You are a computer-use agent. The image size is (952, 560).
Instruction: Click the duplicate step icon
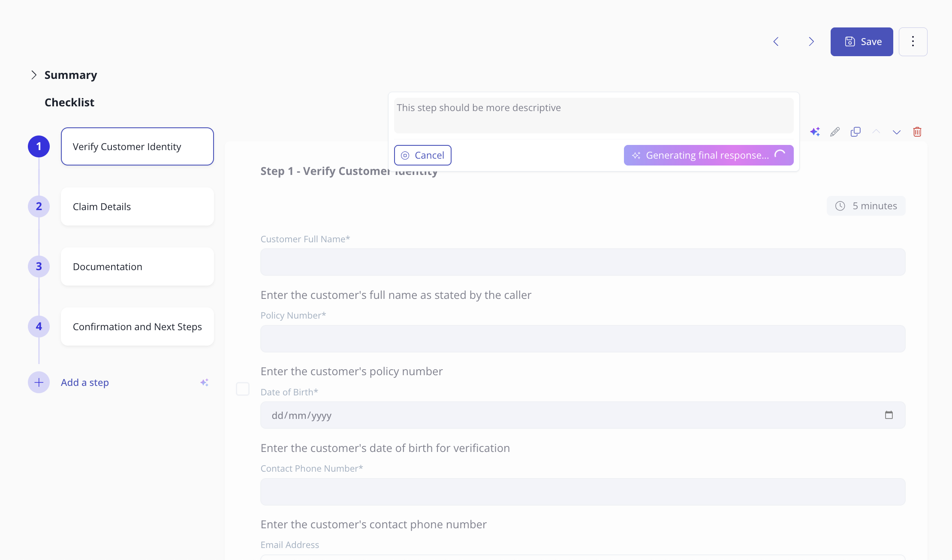(x=856, y=132)
